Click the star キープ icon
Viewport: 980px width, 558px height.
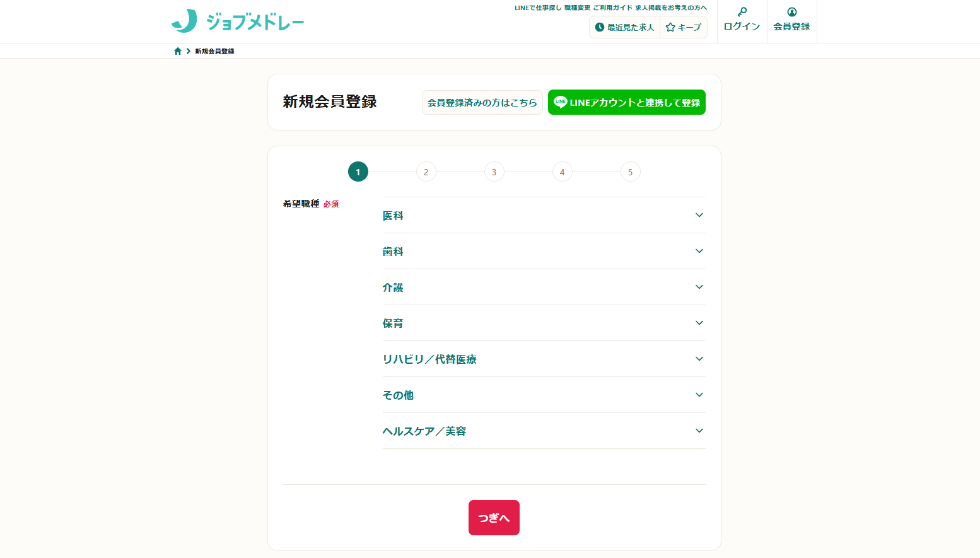(x=670, y=27)
